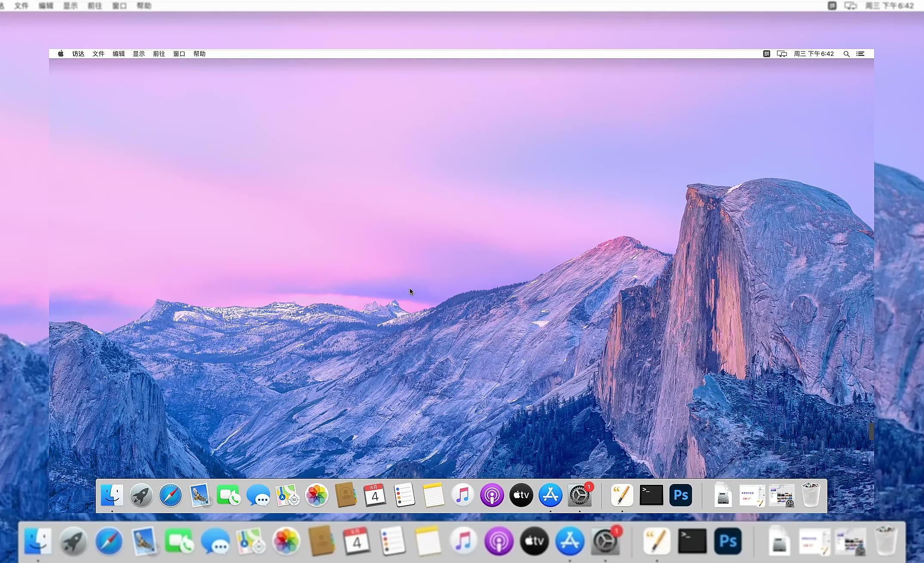Open the Apple menu in inner menu bar

61,54
